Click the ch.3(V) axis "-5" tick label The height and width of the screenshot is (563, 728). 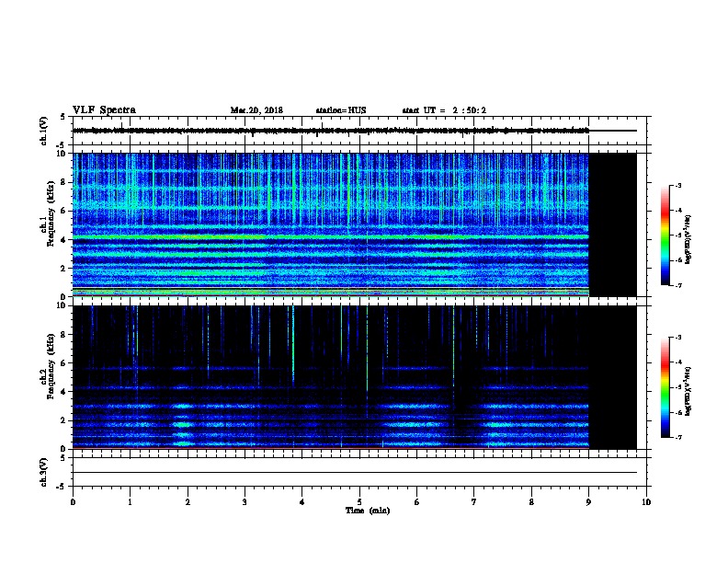pos(62,487)
